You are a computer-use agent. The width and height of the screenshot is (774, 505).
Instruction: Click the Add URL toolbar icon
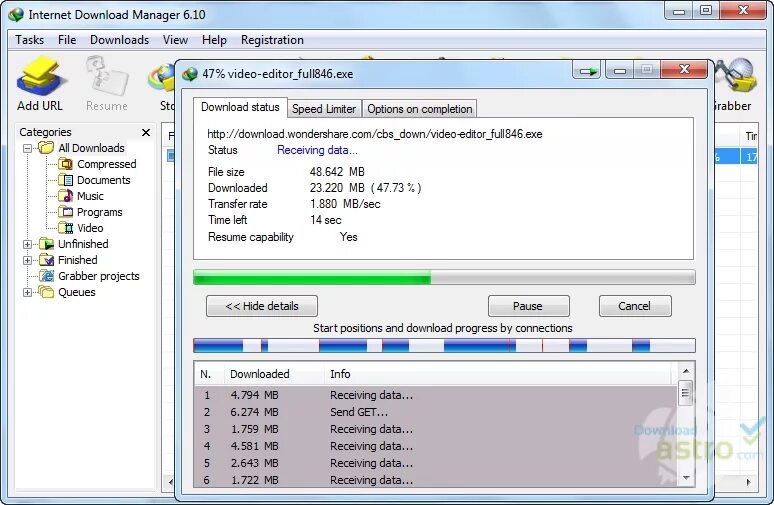click(x=40, y=78)
